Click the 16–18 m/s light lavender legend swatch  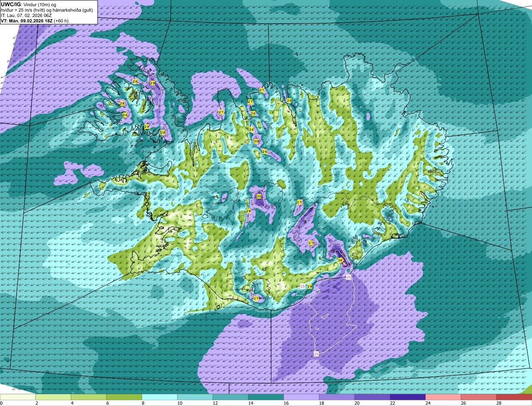301,397
